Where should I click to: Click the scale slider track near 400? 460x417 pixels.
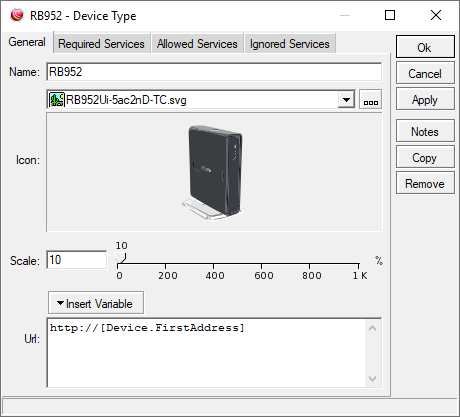coord(213,264)
